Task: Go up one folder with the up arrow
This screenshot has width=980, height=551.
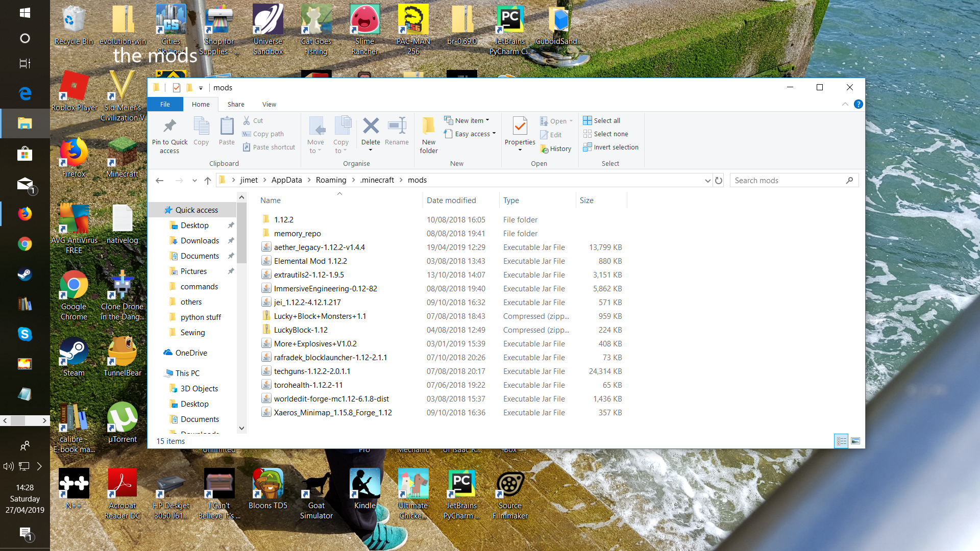Action: point(207,180)
